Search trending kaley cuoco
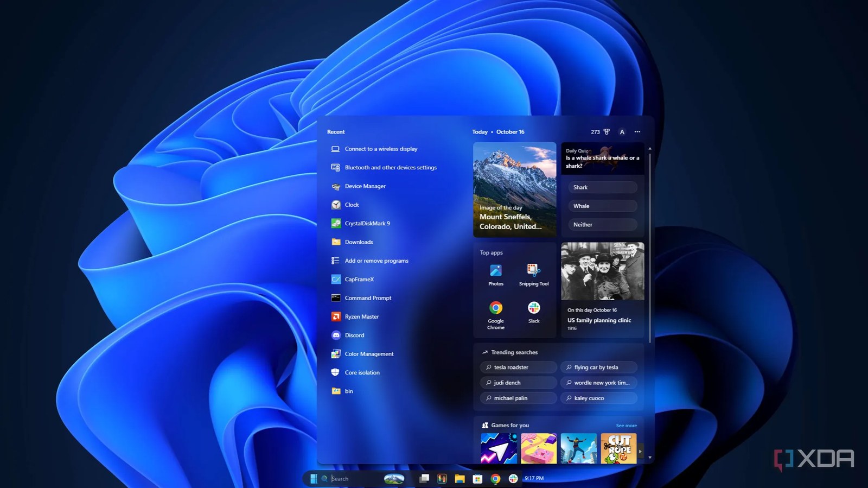Screen dimensions: 868x488 tap(598, 398)
